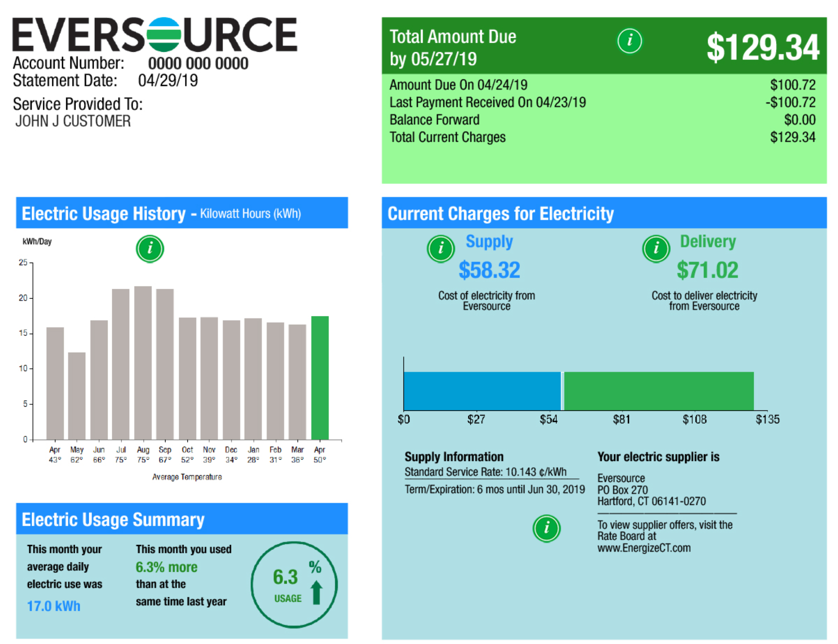Viewport: 838px width, 644px height.
Task: Click the -$100.72 payment amount
Action: 790,102
